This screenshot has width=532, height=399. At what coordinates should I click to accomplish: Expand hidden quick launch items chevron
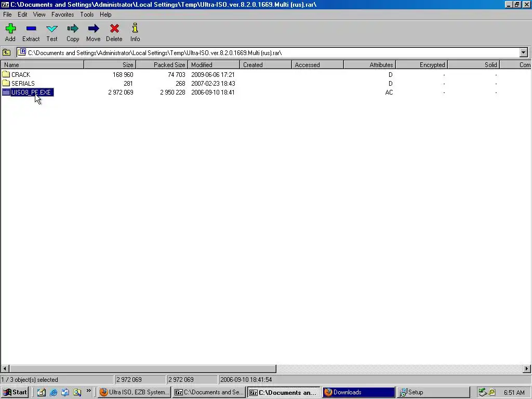88,391
